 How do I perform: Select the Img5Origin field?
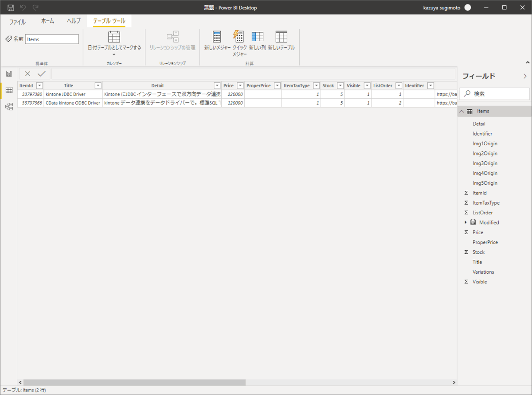click(x=485, y=183)
